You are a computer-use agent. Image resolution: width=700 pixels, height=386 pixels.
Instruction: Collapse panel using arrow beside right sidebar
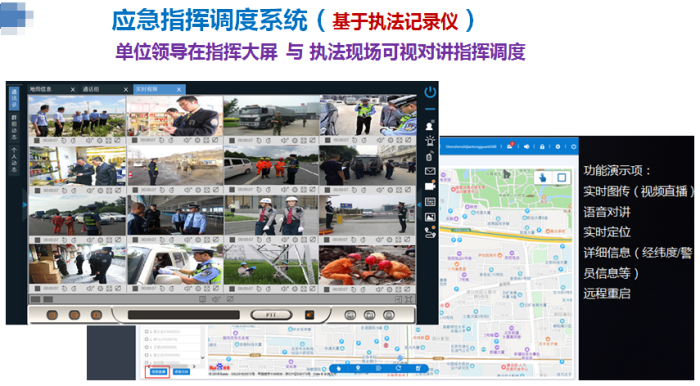(419, 204)
